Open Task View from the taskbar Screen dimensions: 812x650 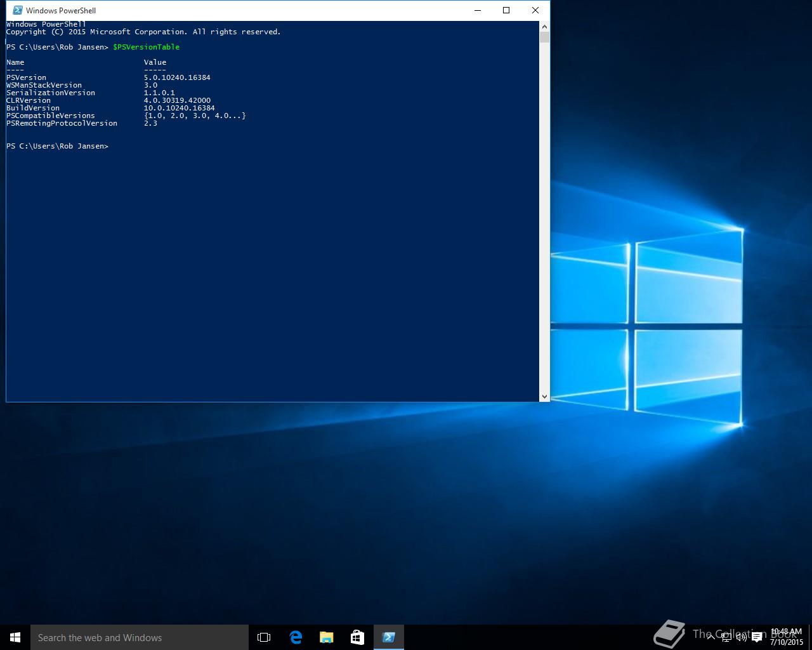coord(264,637)
